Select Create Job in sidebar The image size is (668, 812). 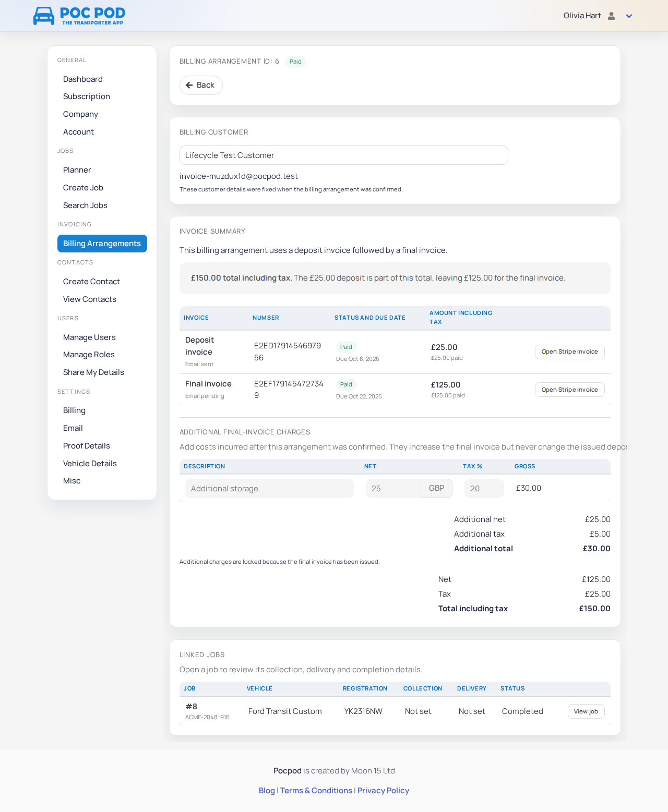pyautogui.click(x=83, y=188)
